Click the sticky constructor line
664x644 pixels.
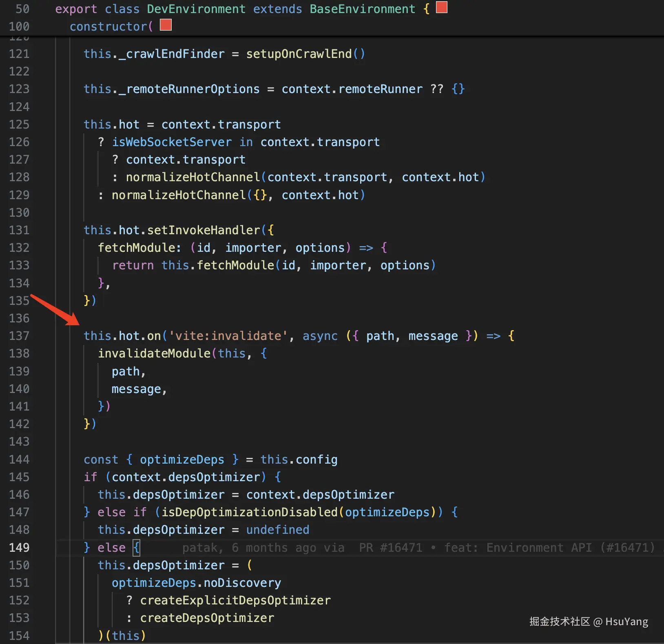111,27
